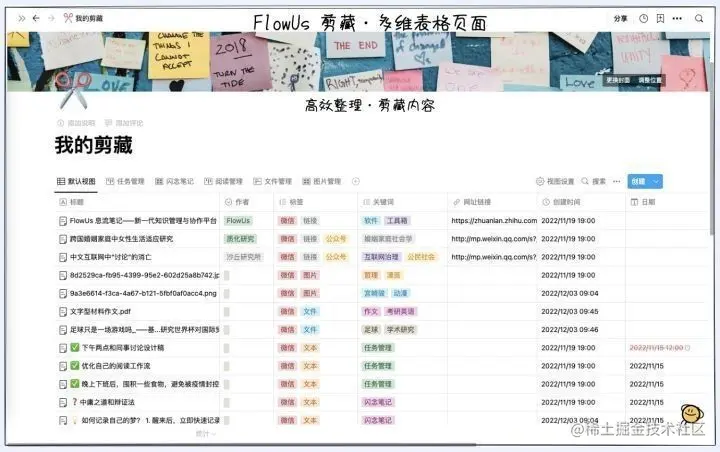The image size is (720, 452).
Task: Click the magnifier search icon at top right
Action: tap(699, 18)
